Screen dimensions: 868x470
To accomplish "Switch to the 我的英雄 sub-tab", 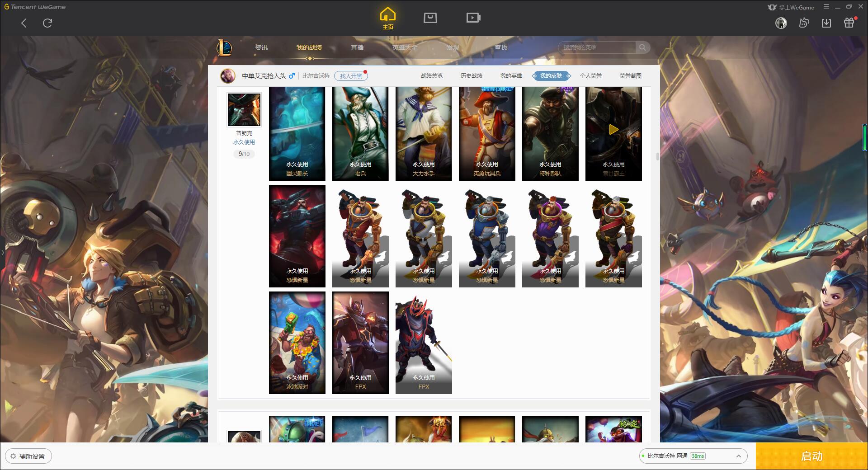I will 511,76.
